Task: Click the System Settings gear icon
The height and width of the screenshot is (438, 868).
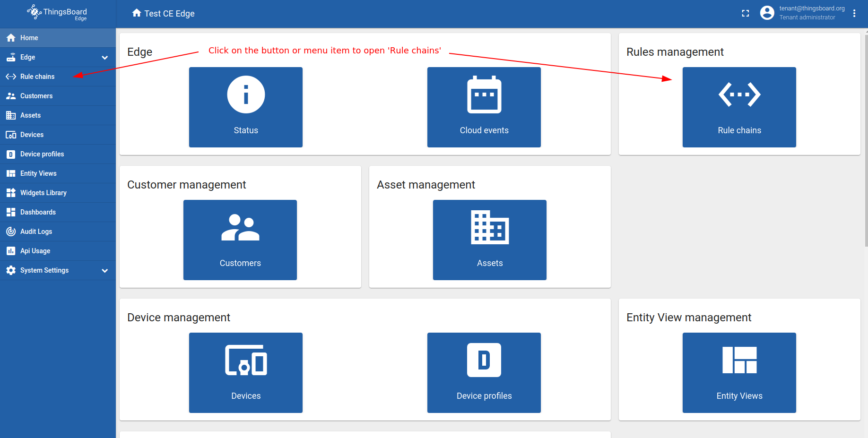Action: point(11,270)
